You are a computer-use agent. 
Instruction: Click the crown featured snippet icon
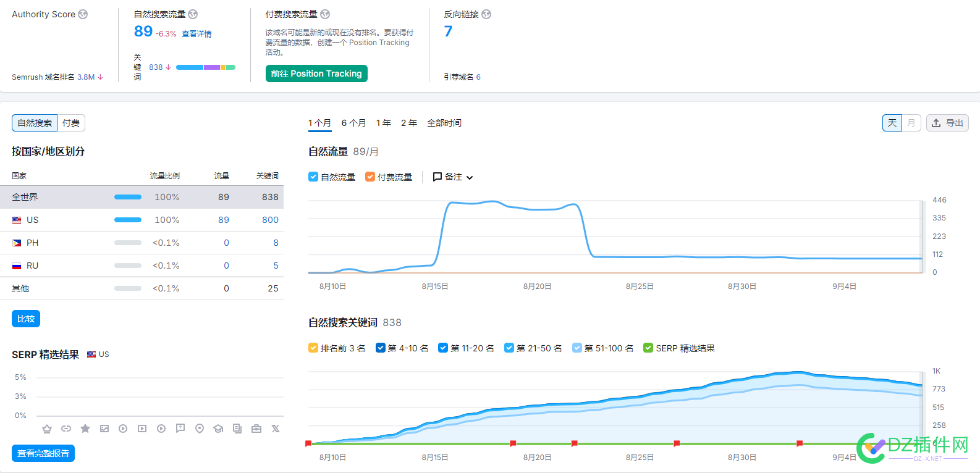tap(47, 429)
